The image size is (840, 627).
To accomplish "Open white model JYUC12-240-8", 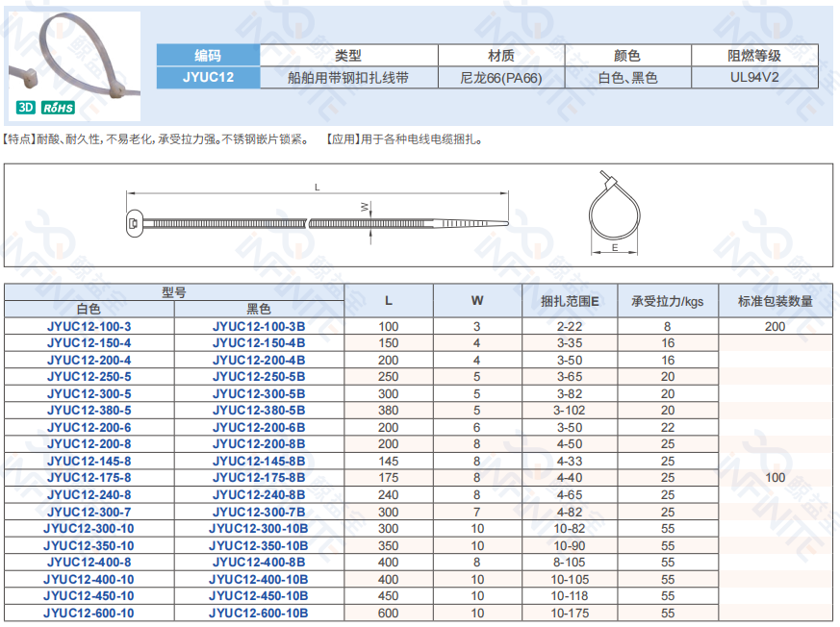I will pyautogui.click(x=89, y=494).
